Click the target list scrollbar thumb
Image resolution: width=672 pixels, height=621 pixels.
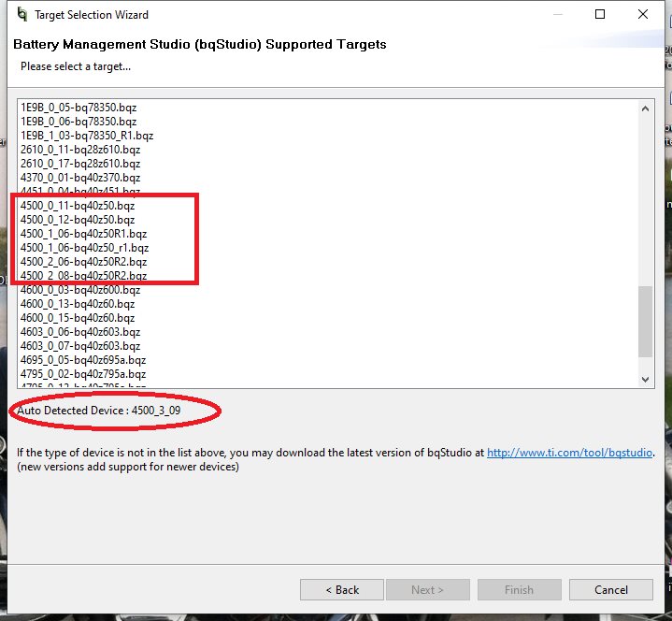(x=645, y=321)
